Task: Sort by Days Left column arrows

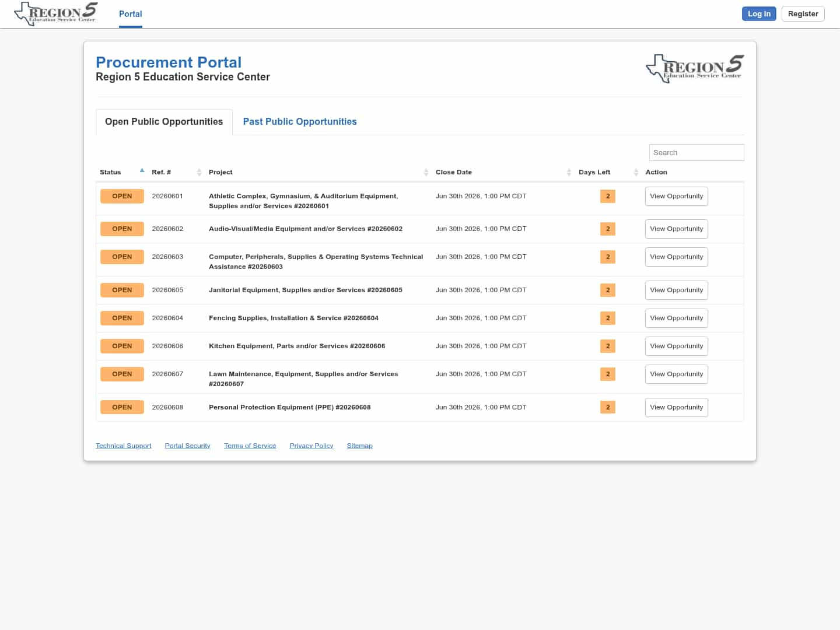Action: [x=636, y=172]
